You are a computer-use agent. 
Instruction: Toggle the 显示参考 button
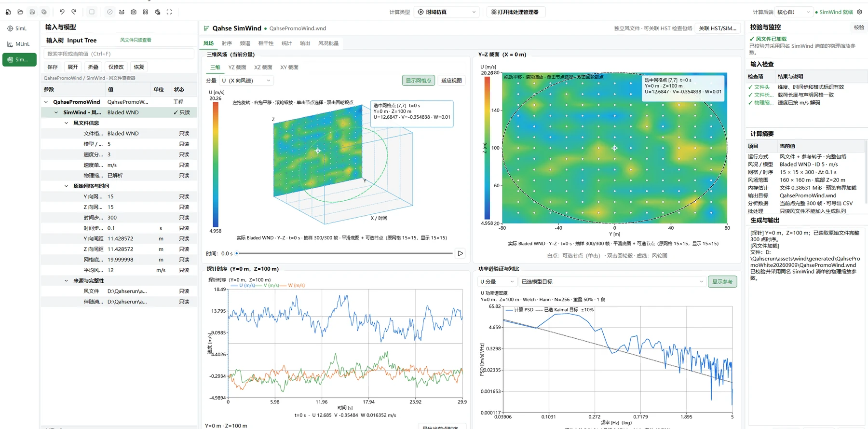tap(722, 282)
